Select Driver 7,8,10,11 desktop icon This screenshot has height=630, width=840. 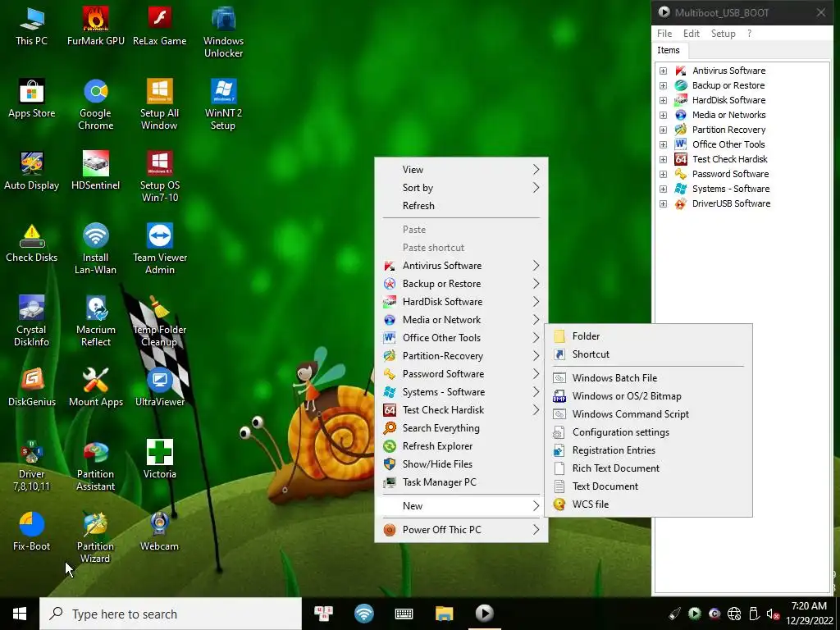click(x=32, y=465)
